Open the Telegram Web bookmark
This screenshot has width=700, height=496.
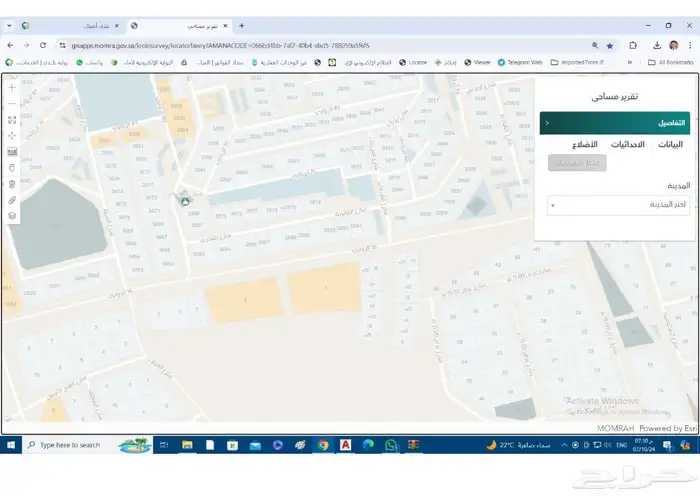pos(520,63)
